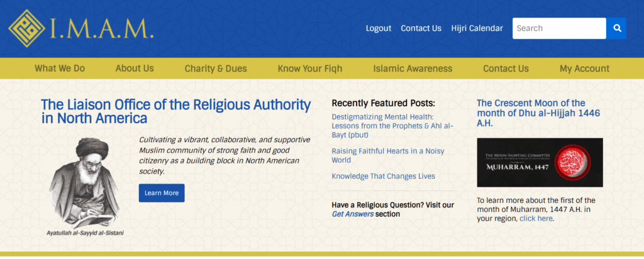This screenshot has height=259, width=644.
Task: Click the I.M.A.M. gold diamond logo
Action: [26, 28]
